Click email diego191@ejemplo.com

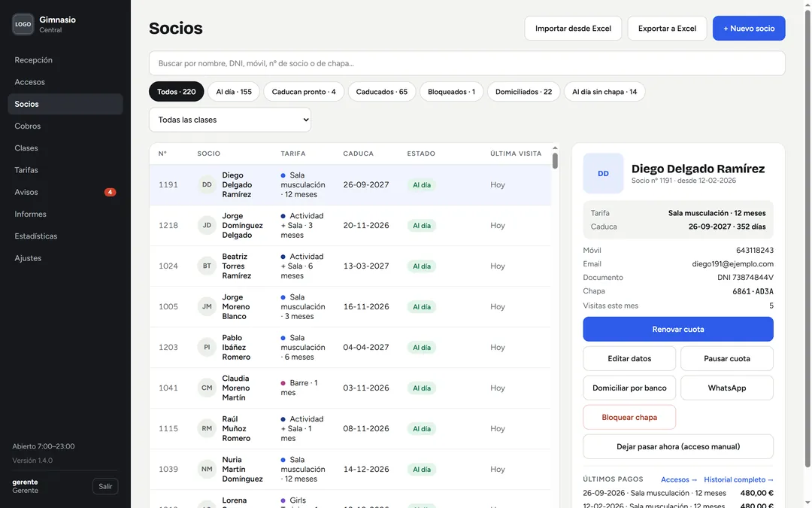732,264
